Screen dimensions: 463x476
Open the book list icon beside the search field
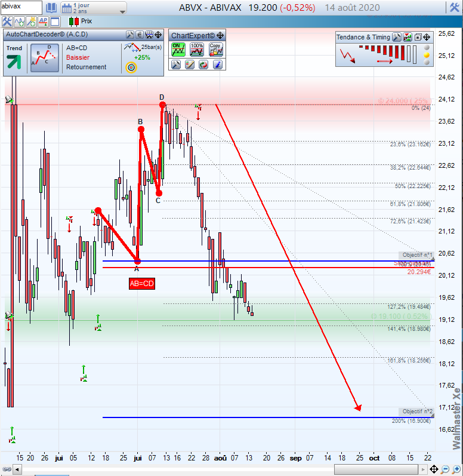pos(51,8)
